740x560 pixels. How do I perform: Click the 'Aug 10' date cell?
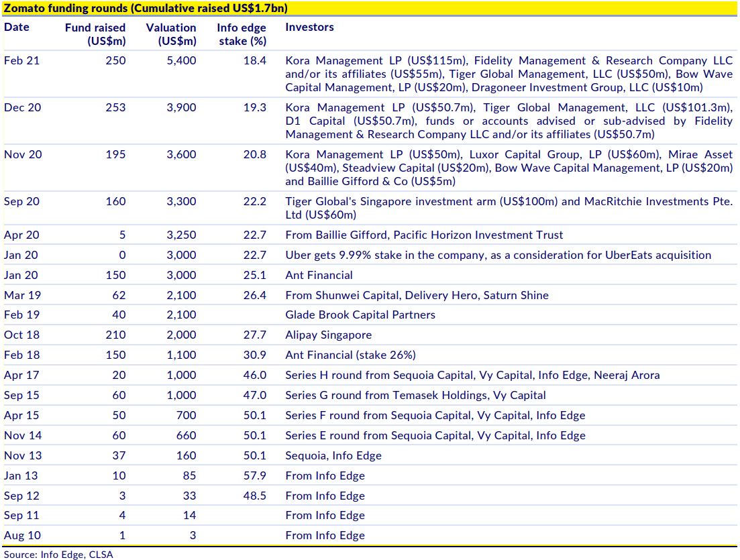[x=22, y=535]
